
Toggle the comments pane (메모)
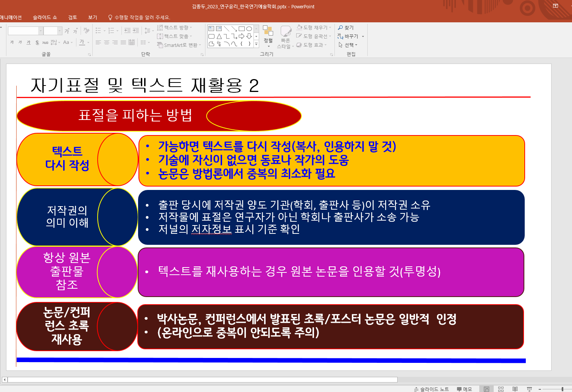tap(464, 389)
